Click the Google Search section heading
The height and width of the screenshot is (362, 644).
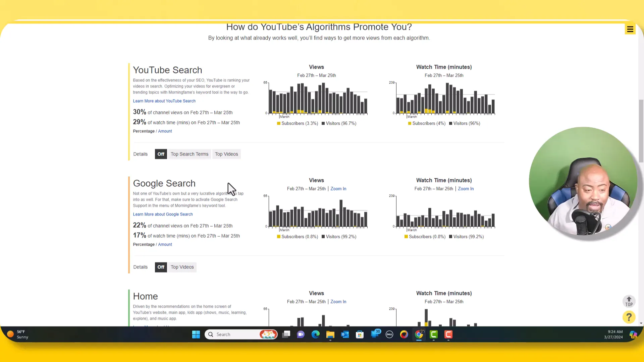[164, 183]
